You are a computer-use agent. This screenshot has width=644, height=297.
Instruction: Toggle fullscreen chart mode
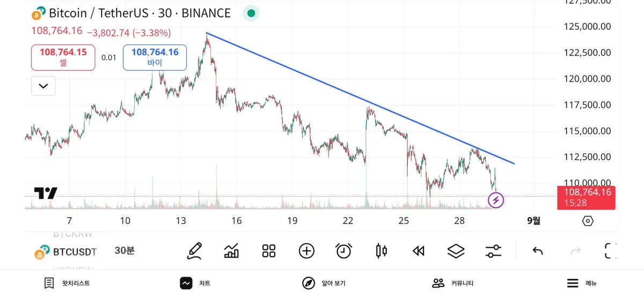611,250
